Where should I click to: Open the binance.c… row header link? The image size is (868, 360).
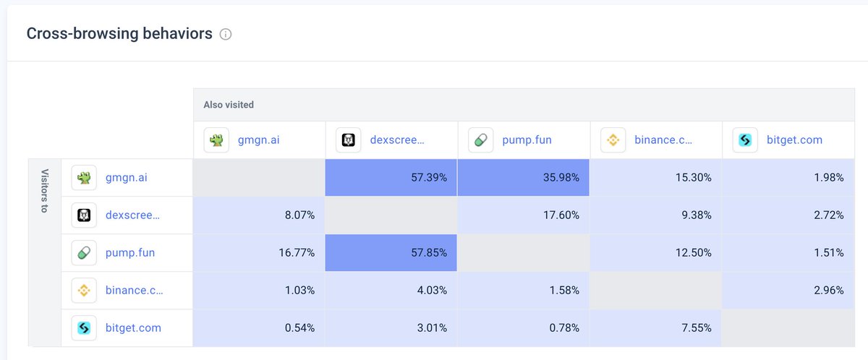click(134, 291)
